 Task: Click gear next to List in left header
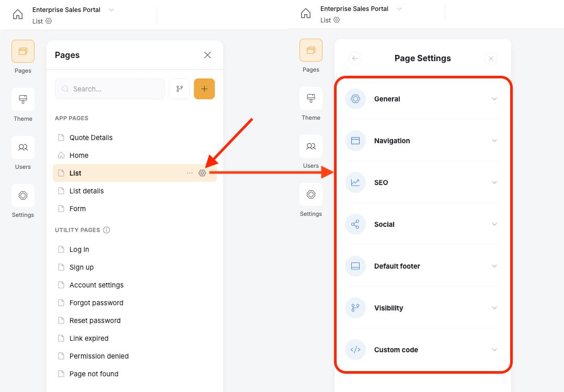click(x=49, y=21)
